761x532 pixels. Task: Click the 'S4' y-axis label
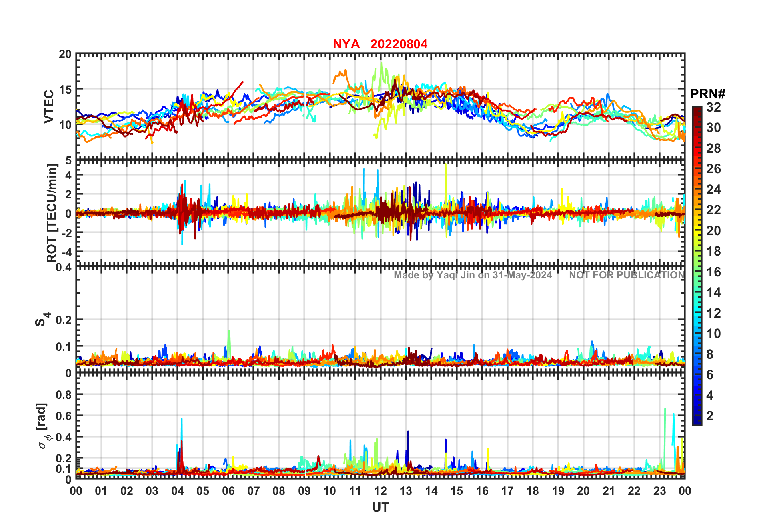pos(42,320)
